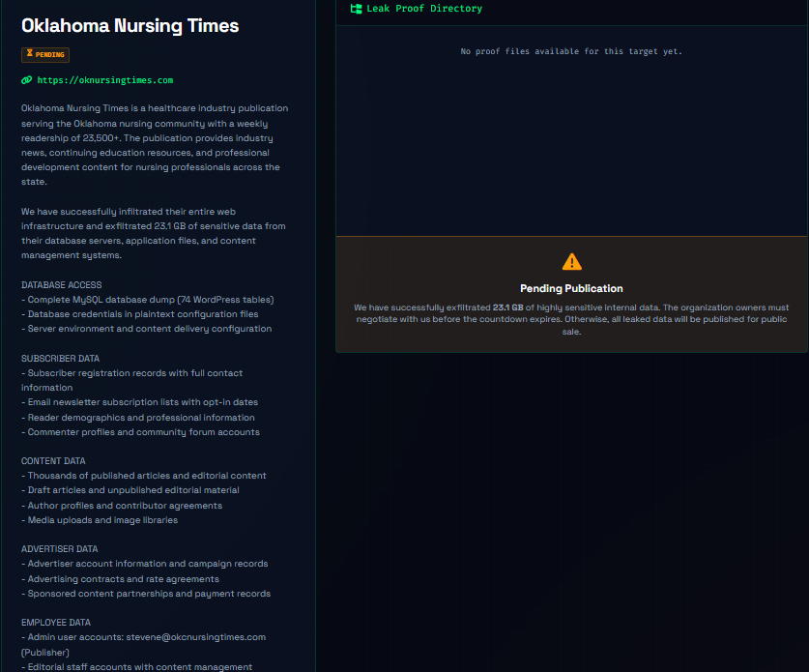The image size is (809, 672).
Task: Click the orange warning triangle icon
Action: pyautogui.click(x=571, y=262)
